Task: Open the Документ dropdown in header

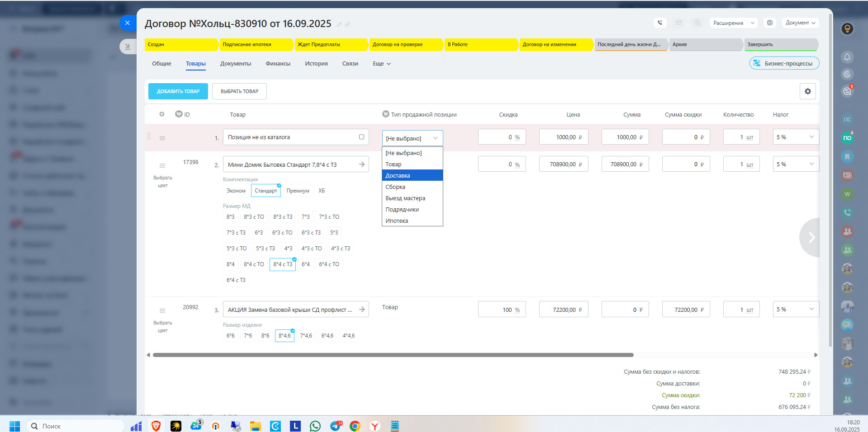Action: [800, 23]
